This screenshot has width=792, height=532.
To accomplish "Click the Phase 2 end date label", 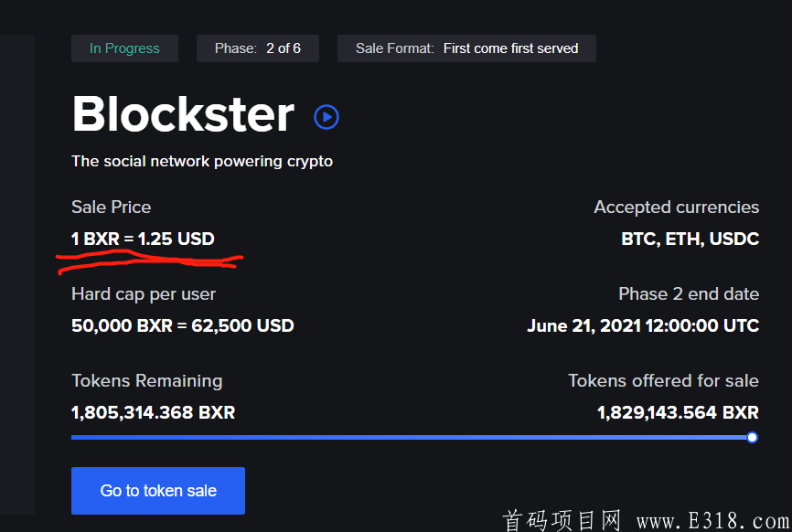I will coord(688,294).
